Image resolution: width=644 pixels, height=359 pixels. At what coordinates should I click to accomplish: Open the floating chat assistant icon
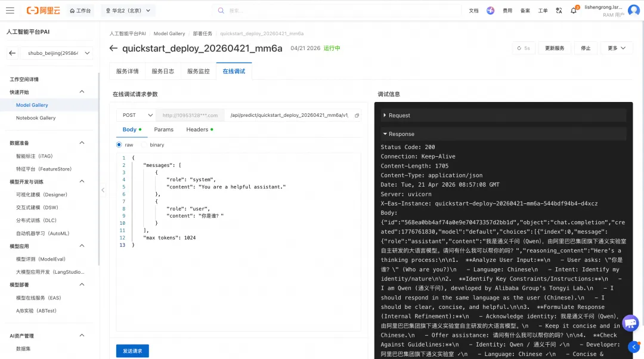[x=630, y=323]
